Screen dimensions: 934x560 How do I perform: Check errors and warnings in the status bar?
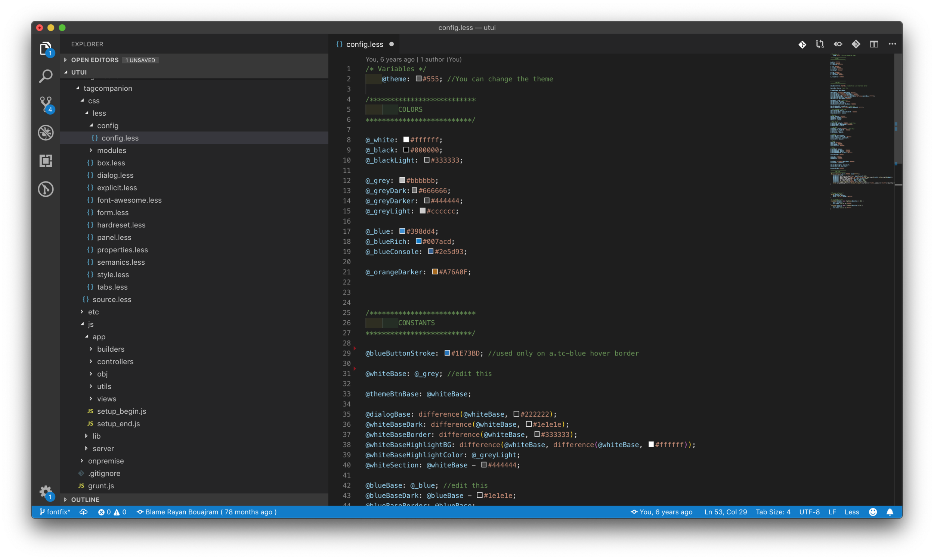click(x=112, y=512)
